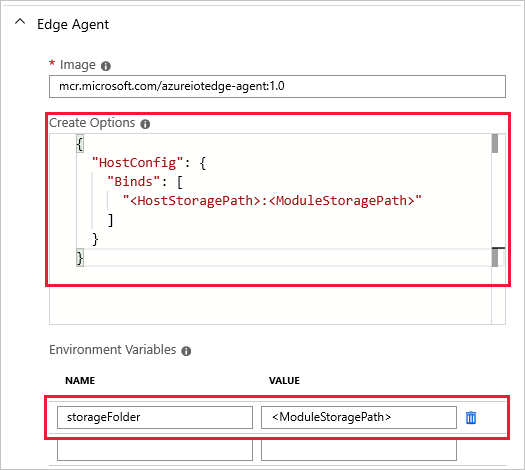Click the storageFolder name field
The height and width of the screenshot is (470, 525).
pos(155,417)
